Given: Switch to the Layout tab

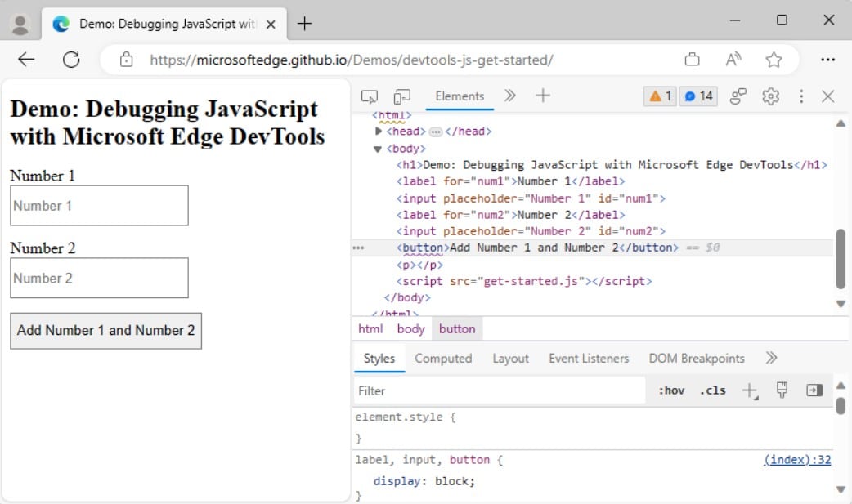Looking at the screenshot, I should tap(510, 359).
